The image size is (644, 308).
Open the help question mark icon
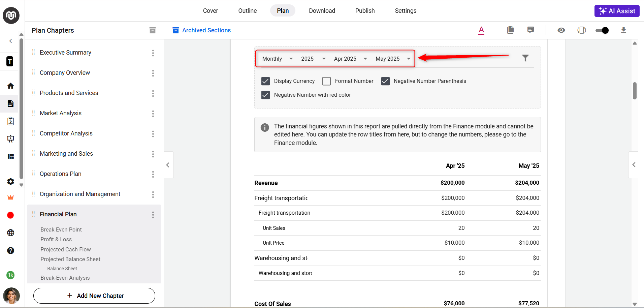tap(10, 250)
